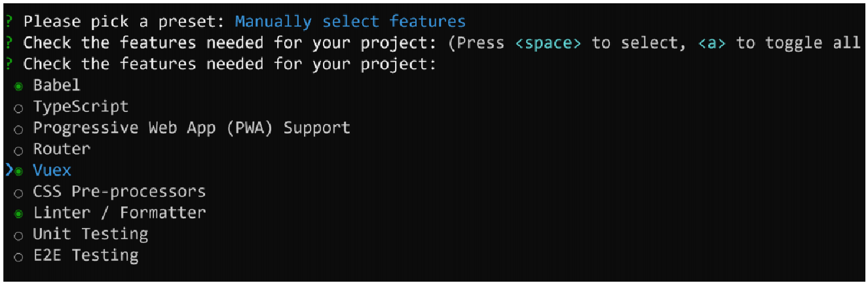The image size is (868, 283).
Task: Select the highlighted Vuex label
Action: tap(52, 170)
